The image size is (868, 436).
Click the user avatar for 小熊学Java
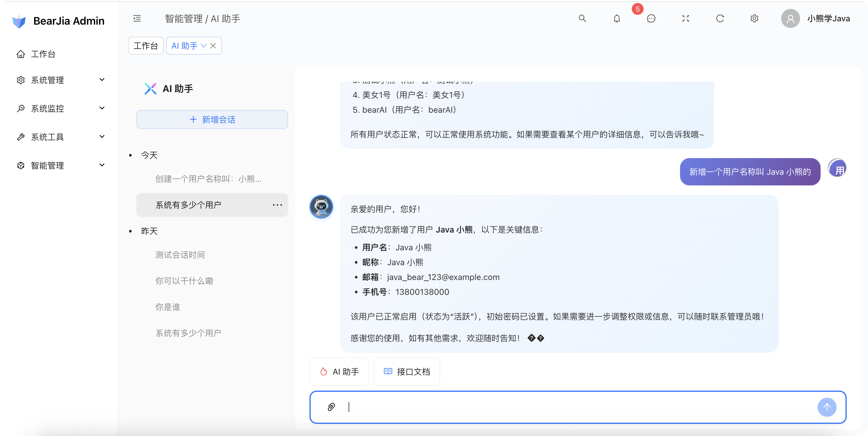coord(790,19)
